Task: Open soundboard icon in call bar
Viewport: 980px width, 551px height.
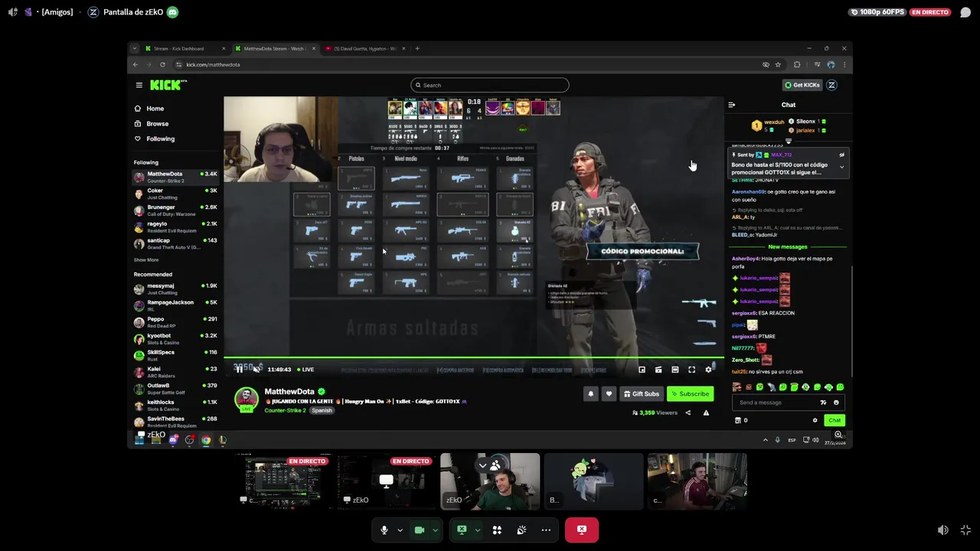Action: click(521, 530)
